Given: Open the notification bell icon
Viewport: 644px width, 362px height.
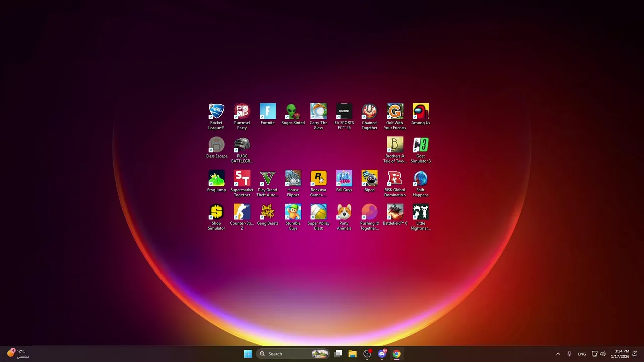Looking at the screenshot, I should click(635, 354).
